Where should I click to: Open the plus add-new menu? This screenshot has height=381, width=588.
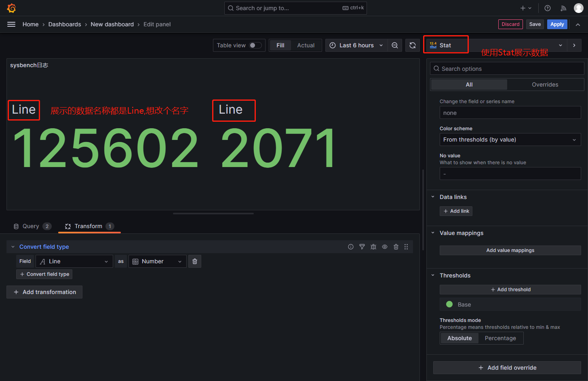[526, 8]
